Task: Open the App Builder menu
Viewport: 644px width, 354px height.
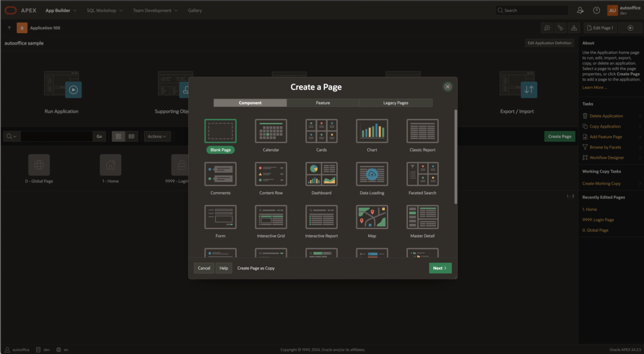Action: click(x=61, y=10)
